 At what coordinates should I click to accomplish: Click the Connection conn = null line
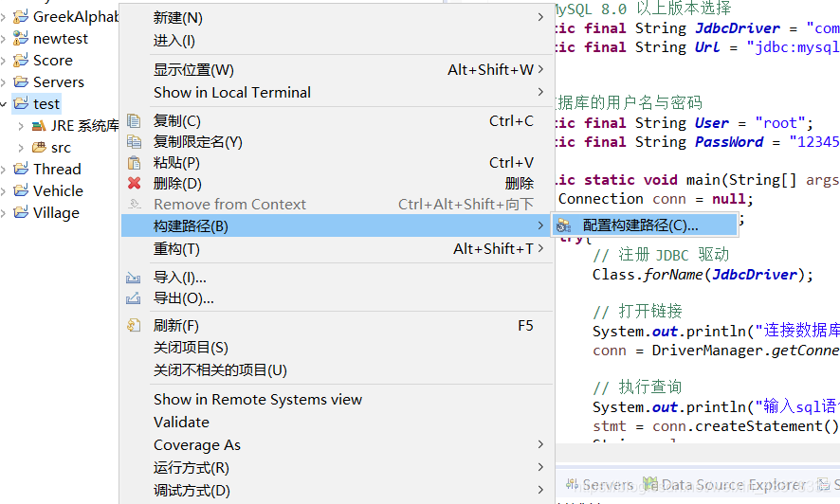coord(656,199)
